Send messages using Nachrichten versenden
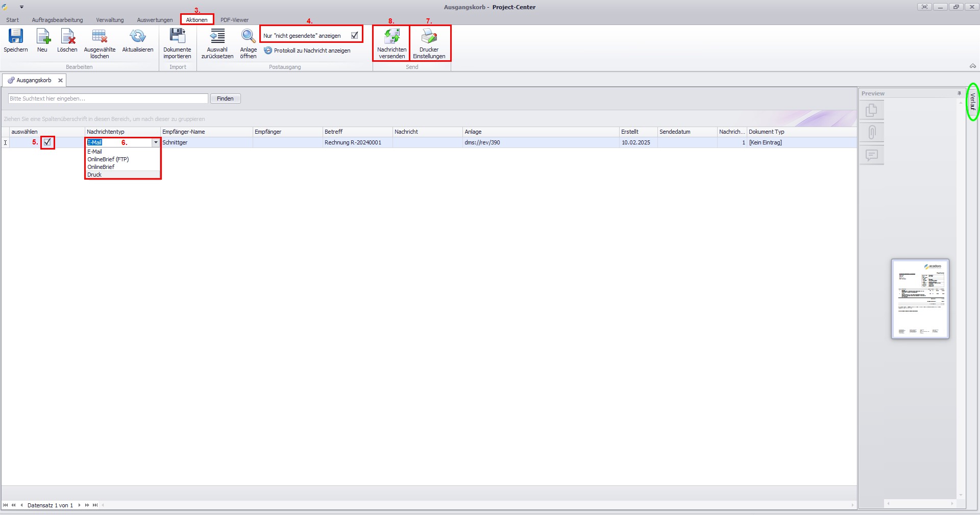Screen dimensions: 980x515 tap(391, 37)
